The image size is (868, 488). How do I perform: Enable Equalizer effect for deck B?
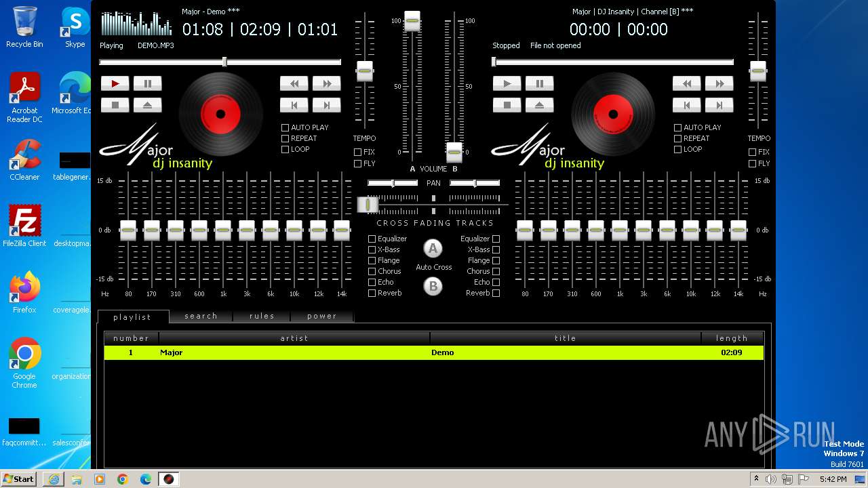click(496, 239)
